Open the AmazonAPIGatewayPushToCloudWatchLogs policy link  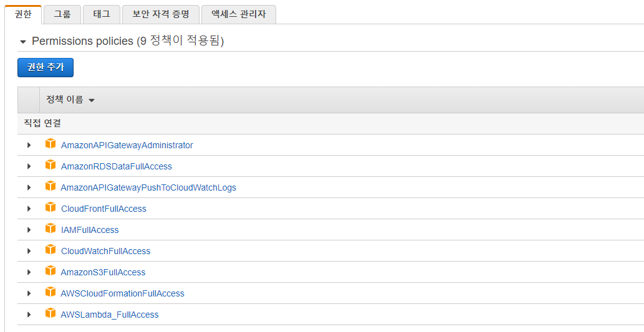[x=148, y=188]
